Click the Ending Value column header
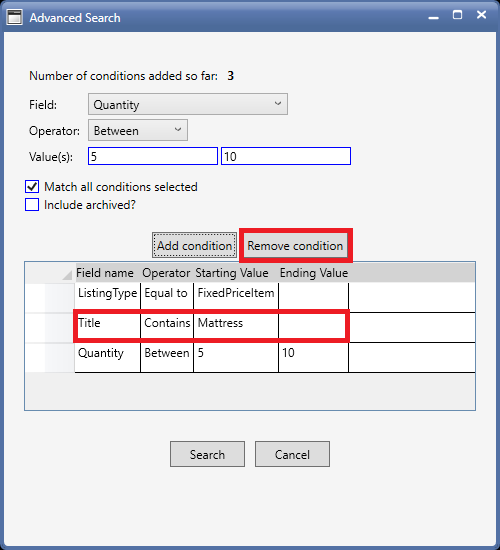This screenshot has width=500, height=550. [314, 273]
